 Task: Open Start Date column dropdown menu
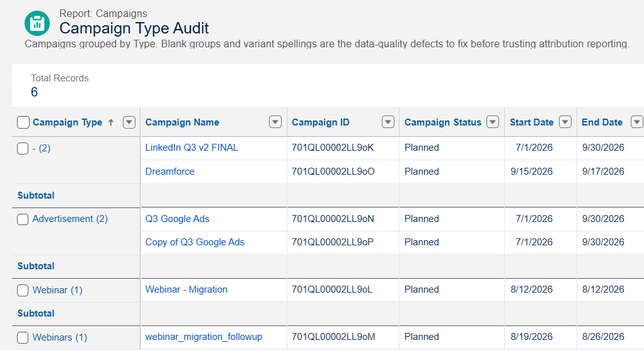click(565, 122)
